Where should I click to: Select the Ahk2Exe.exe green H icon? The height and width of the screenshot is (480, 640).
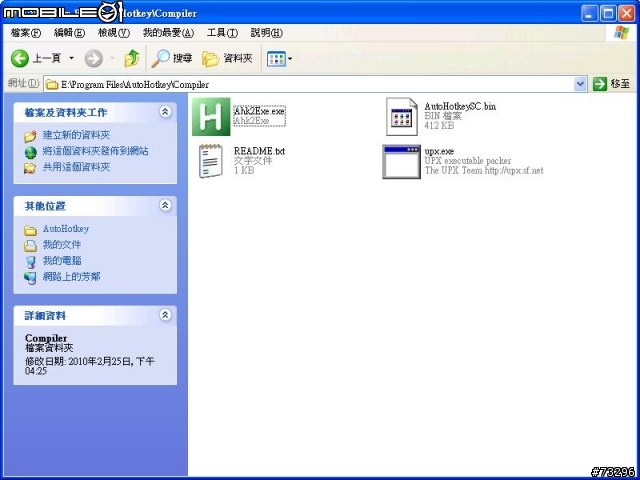pyautogui.click(x=211, y=117)
